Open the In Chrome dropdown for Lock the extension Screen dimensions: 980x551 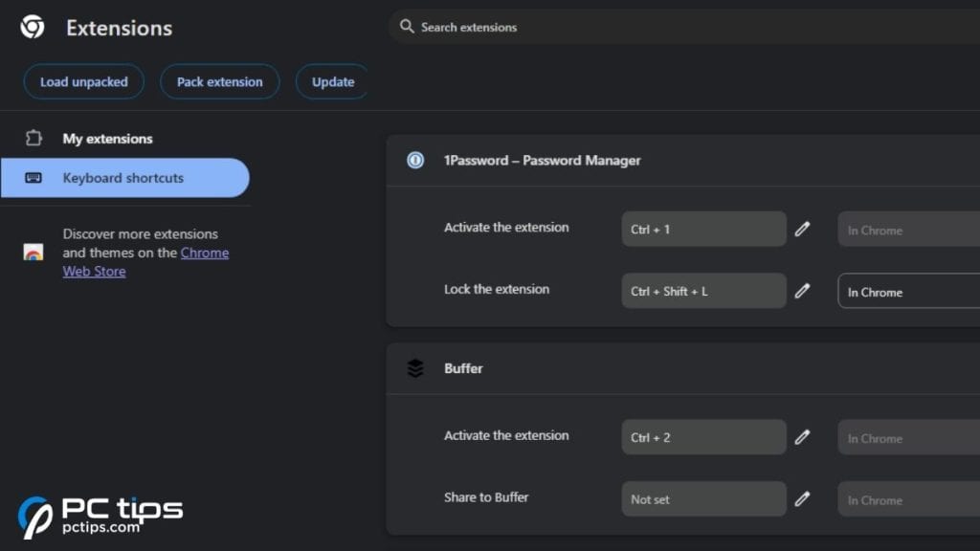pyautogui.click(x=907, y=291)
